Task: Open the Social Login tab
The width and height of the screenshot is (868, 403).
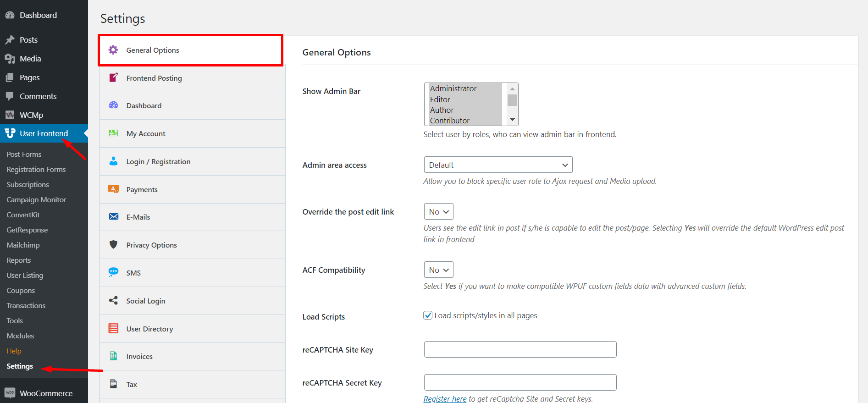Action: (193, 301)
